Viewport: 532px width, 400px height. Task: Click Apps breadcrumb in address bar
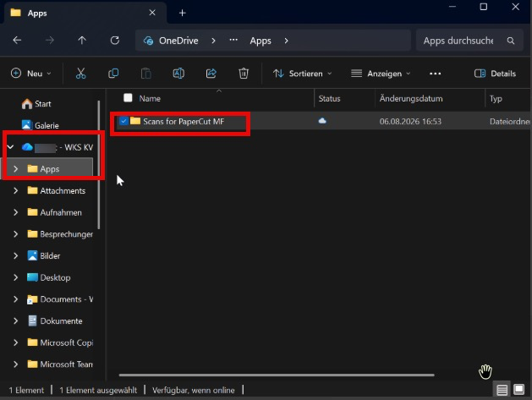[261, 41]
